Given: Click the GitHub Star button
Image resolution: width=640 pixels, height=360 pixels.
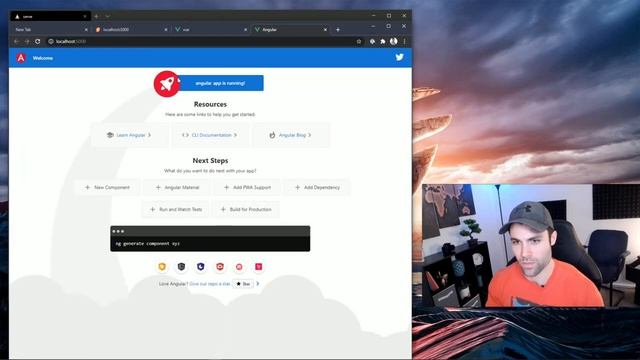Looking at the screenshot, I should point(243,284).
